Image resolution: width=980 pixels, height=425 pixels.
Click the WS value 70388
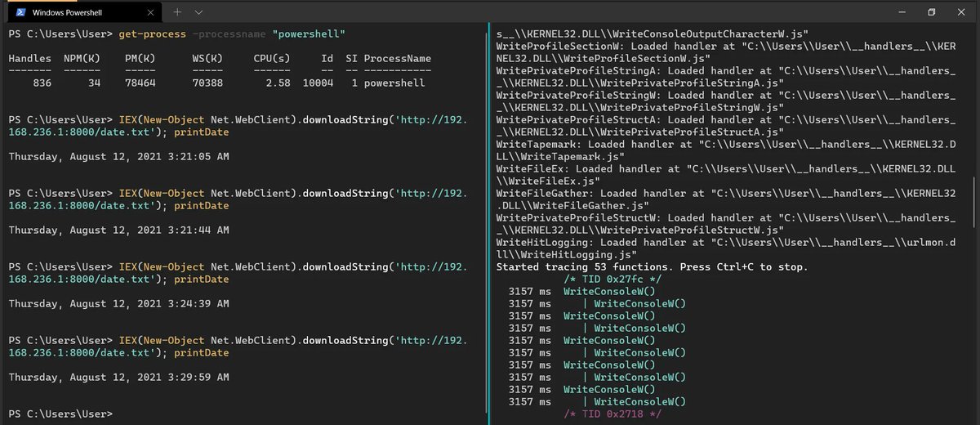206,83
